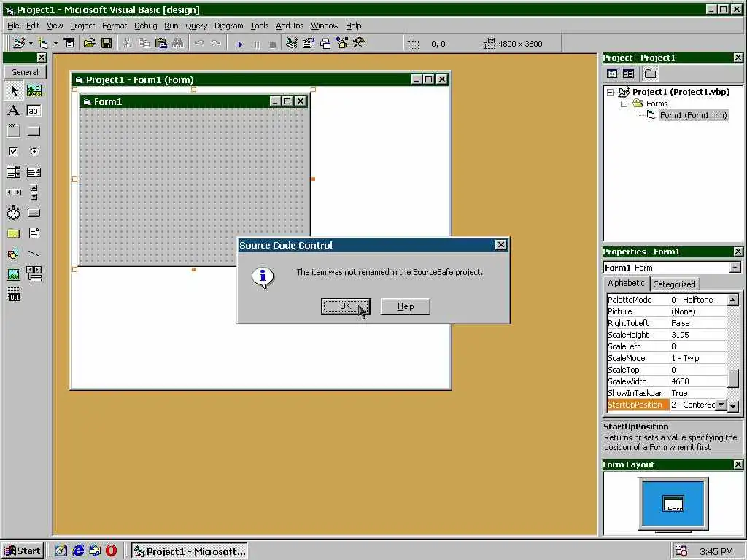Select the DriveListBox control tool
Viewport: 747px width, 560px height.
(34, 213)
